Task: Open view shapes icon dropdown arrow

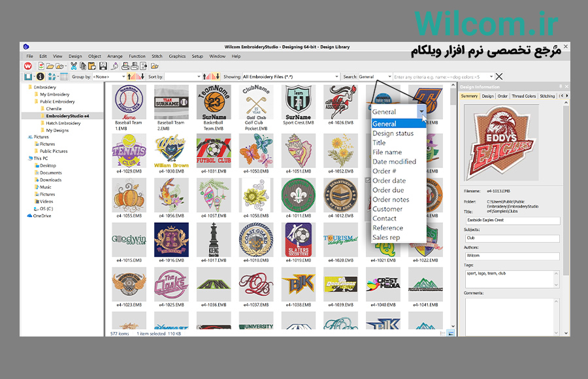Action: click(x=57, y=76)
